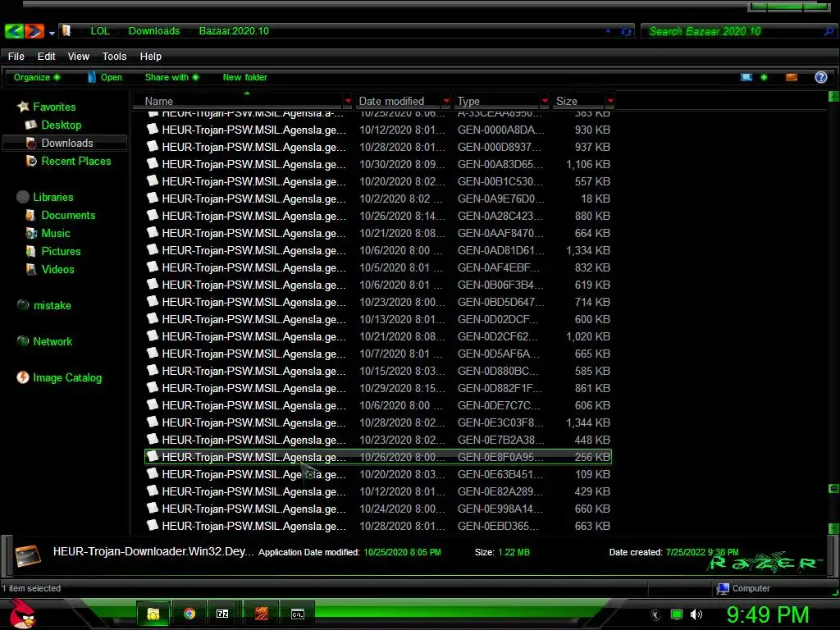Image resolution: width=840 pixels, height=630 pixels.
Task: Click the Downloads breadcrumb in address bar
Action: pos(154,31)
